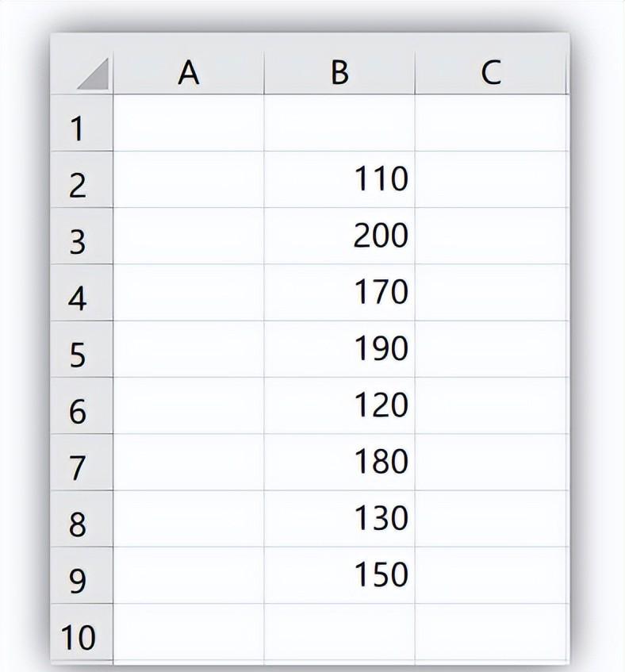
Task: Click cell containing 190
Action: click(x=339, y=349)
